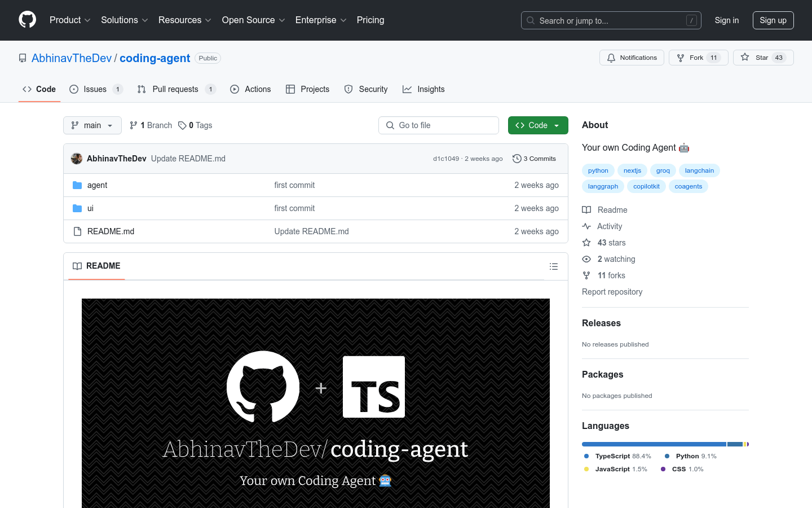
Task: Open the Pricing menu item
Action: click(x=370, y=20)
